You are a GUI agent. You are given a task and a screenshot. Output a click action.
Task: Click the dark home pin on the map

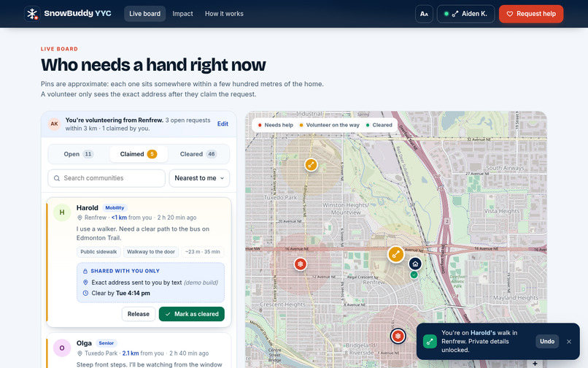[415, 264]
